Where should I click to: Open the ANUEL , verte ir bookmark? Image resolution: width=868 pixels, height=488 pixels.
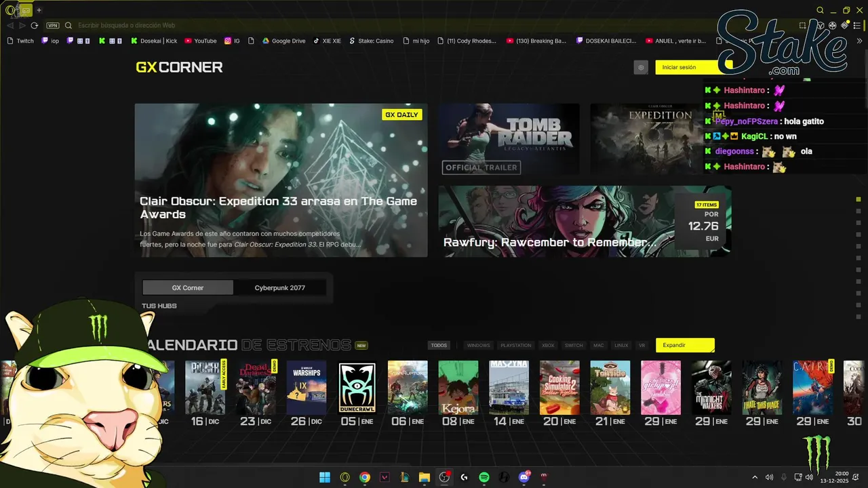pos(675,41)
